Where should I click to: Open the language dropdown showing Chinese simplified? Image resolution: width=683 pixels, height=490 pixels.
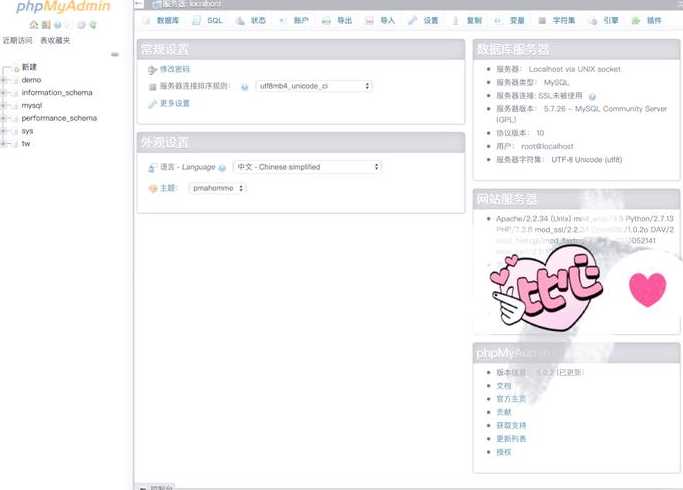click(308, 167)
